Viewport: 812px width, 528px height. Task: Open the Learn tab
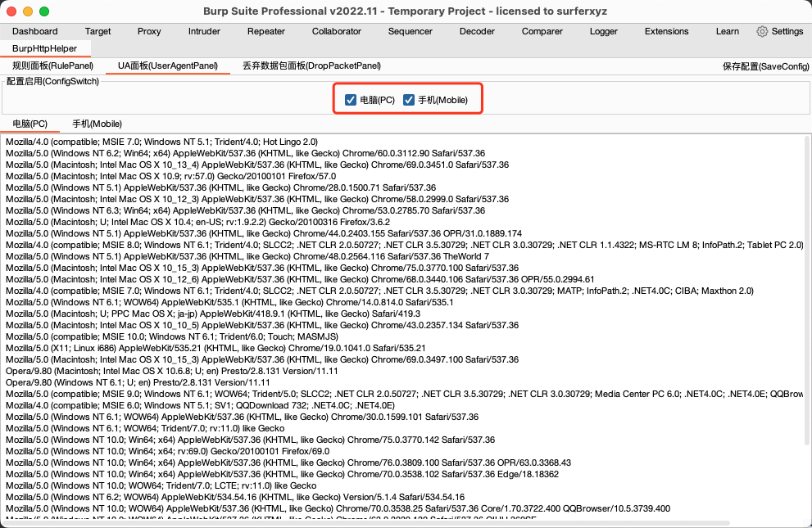727,32
